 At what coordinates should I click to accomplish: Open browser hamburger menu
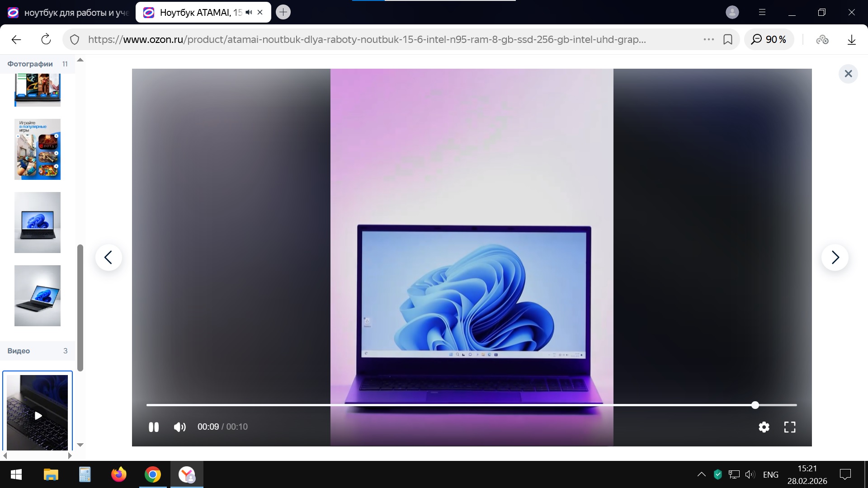pyautogui.click(x=762, y=12)
